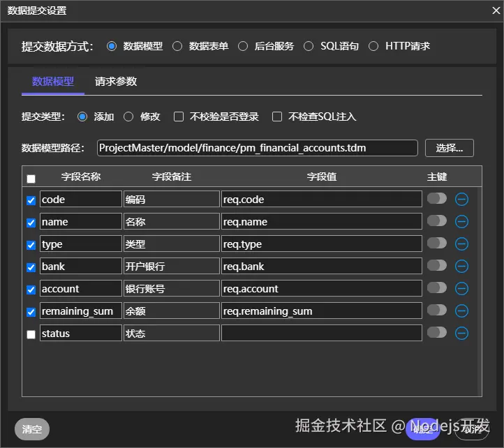
Task: Click the 字段备注 column header
Action: (x=172, y=177)
